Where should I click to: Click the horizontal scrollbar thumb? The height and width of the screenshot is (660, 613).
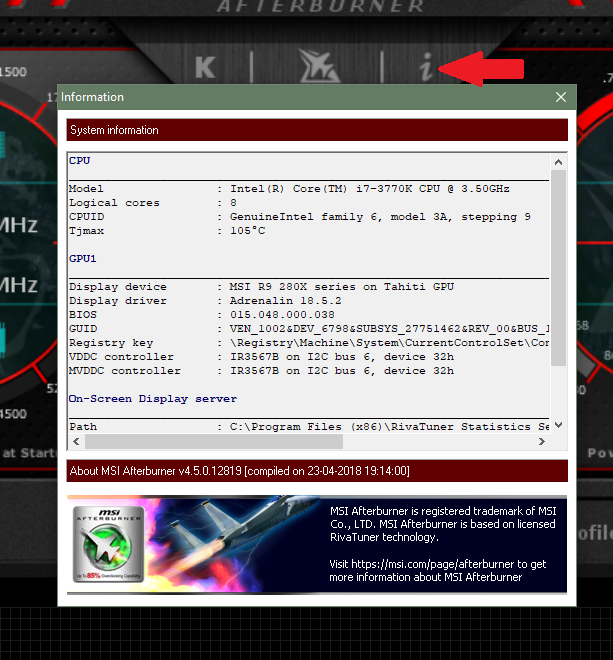click(x=214, y=442)
